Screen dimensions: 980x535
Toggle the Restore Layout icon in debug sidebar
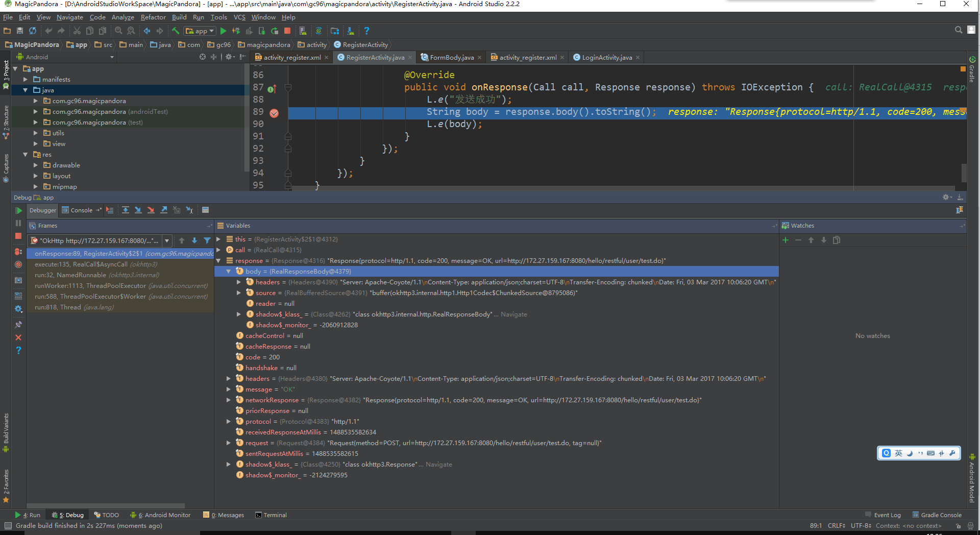[x=18, y=296]
